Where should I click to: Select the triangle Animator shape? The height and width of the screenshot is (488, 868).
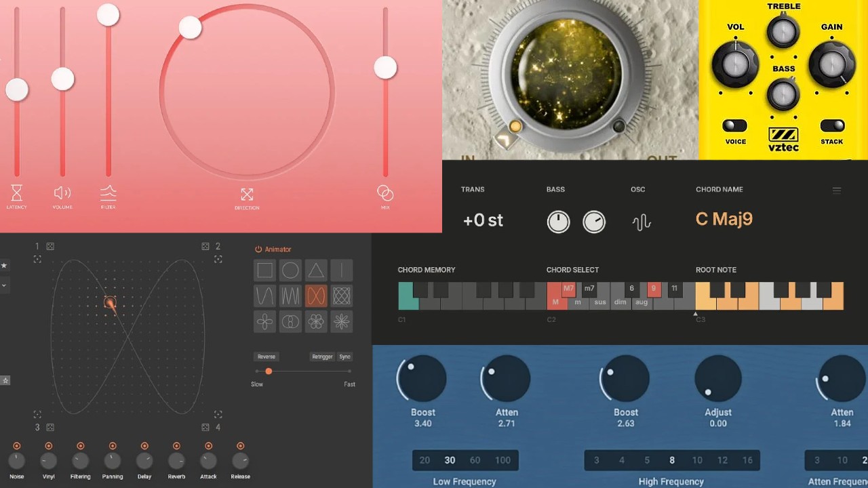point(316,270)
